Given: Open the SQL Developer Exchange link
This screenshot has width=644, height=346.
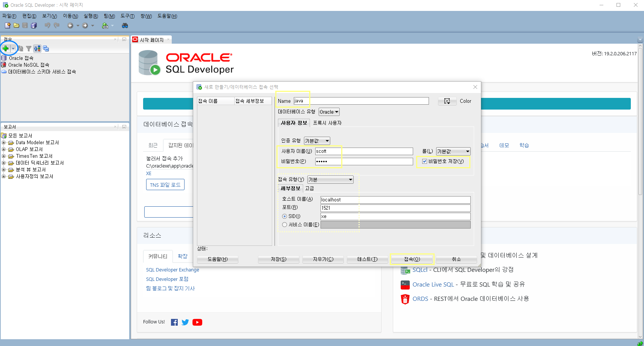Looking at the screenshot, I should pyautogui.click(x=172, y=270).
